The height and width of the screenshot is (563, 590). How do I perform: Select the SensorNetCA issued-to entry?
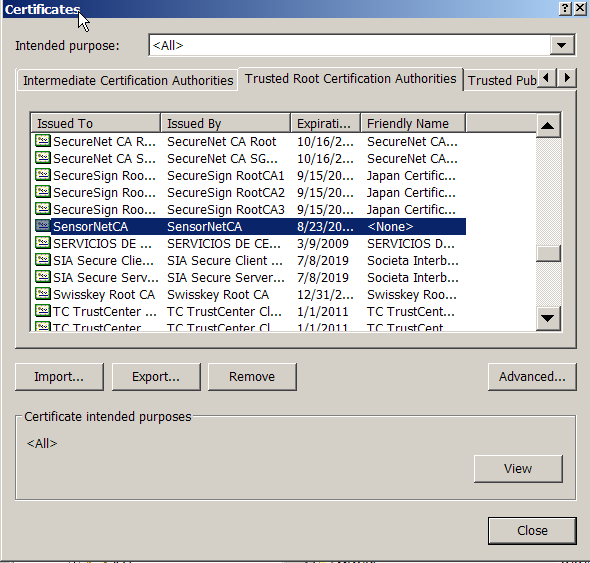tap(91, 227)
